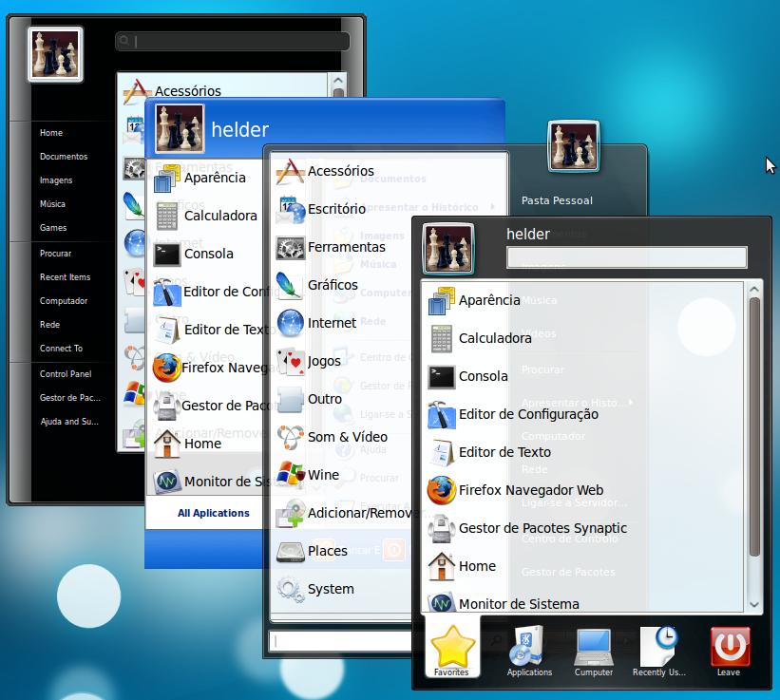Click the search input field
The image size is (780, 700).
pos(627,257)
